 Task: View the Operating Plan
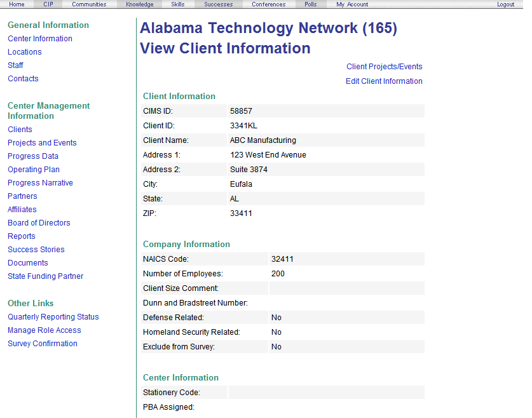point(34,170)
